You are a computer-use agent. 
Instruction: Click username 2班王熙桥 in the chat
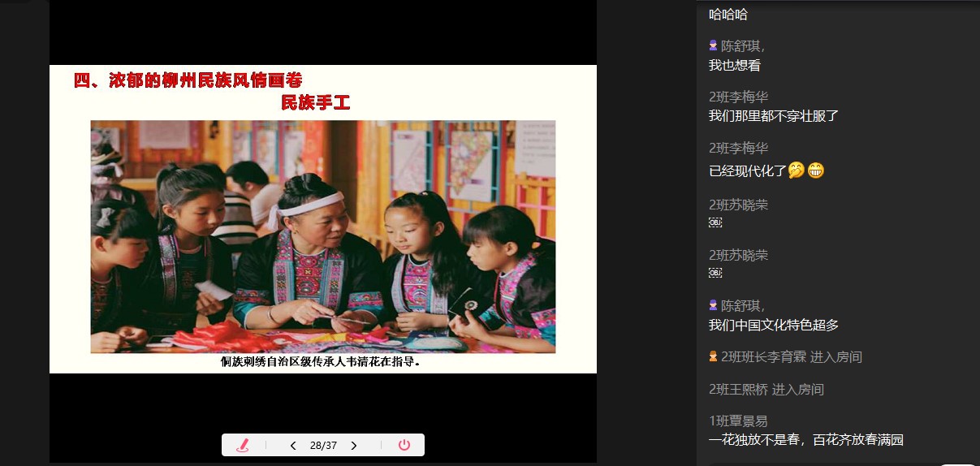tap(738, 390)
